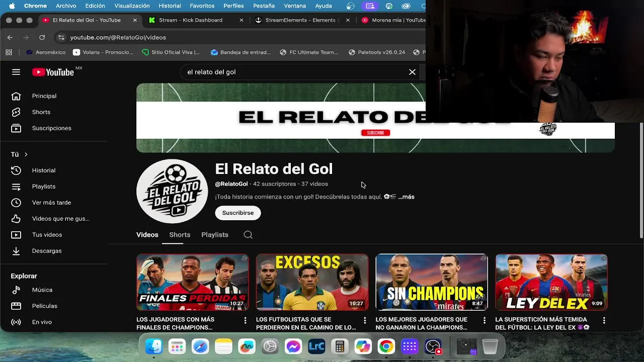Open the Aeroméxico bookmark

click(45, 52)
